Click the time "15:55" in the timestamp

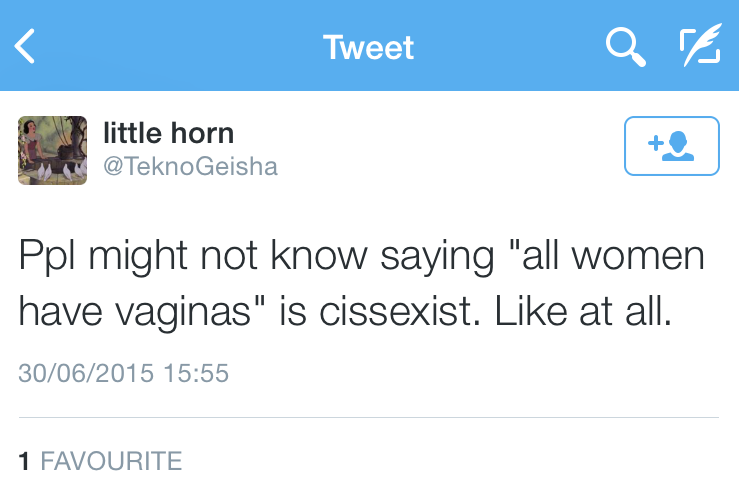tap(195, 373)
